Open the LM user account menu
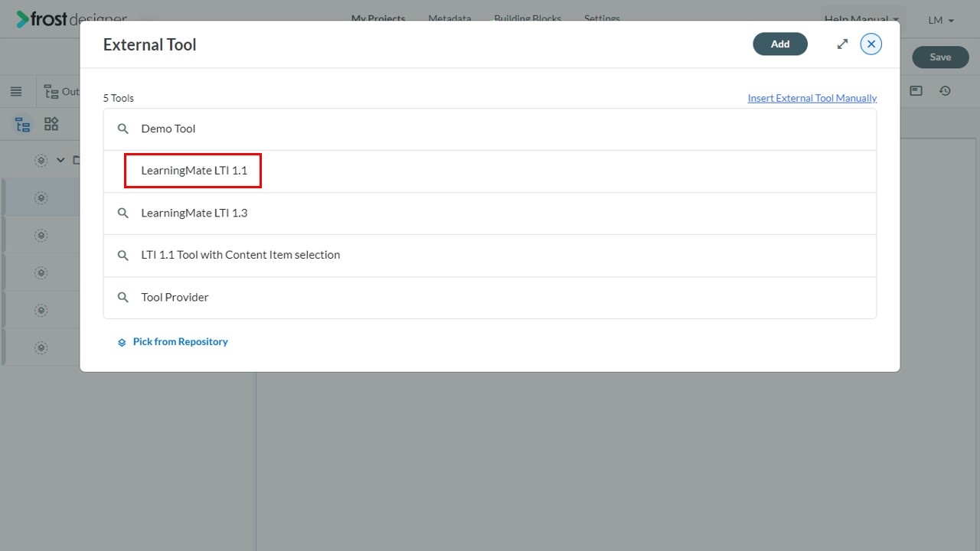Image resolution: width=980 pixels, height=551 pixels. [941, 20]
